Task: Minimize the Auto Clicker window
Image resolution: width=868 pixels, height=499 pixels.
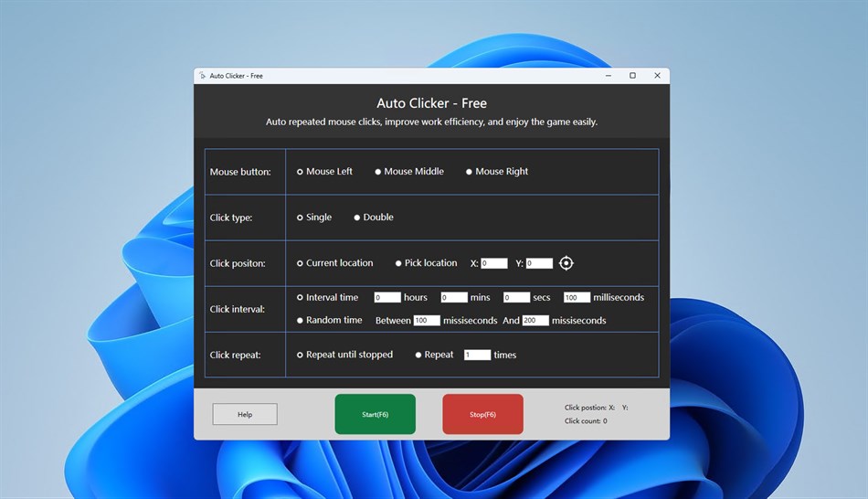Action: 609,76
